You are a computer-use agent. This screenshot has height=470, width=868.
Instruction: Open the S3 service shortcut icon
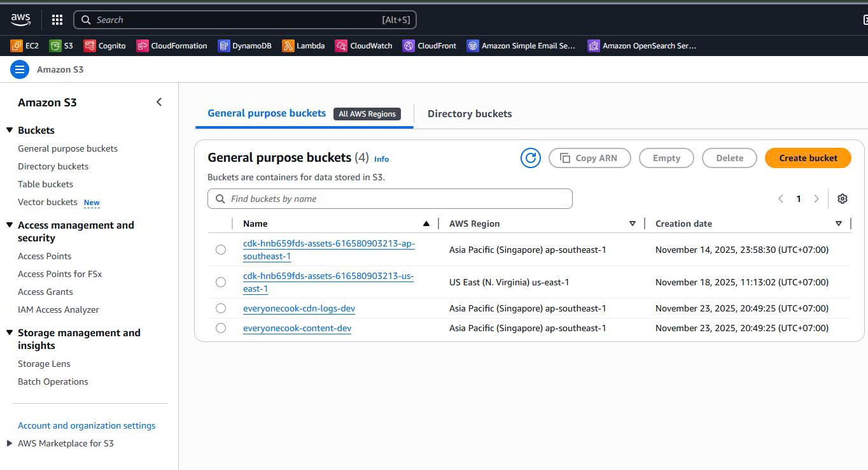point(55,46)
